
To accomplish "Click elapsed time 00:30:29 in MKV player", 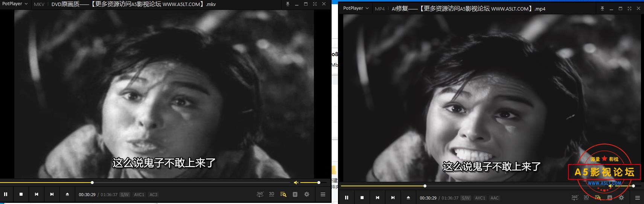I will [87, 195].
